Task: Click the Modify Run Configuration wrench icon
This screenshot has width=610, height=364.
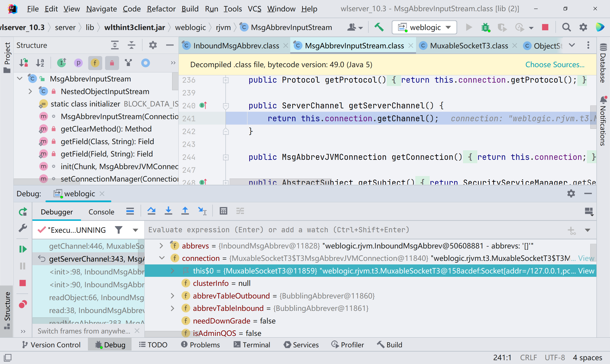Action: [23, 228]
